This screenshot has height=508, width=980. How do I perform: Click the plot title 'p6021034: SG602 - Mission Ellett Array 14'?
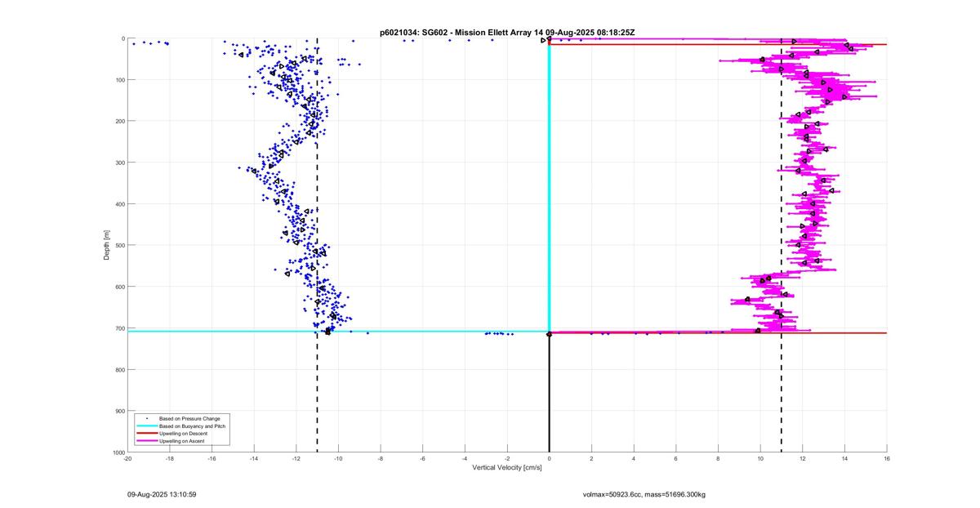point(461,33)
